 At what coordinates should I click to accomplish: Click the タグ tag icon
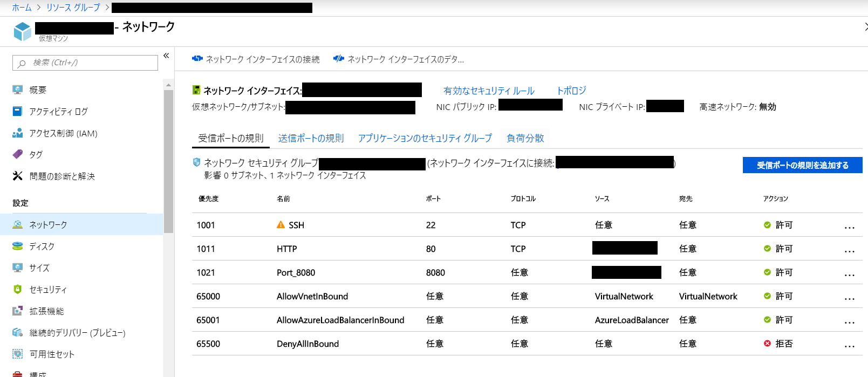[18, 154]
